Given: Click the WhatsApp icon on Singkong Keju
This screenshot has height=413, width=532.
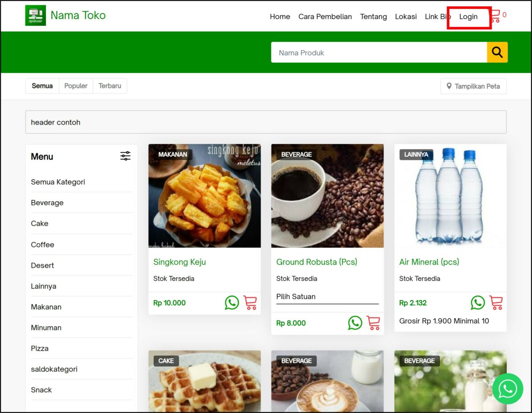Looking at the screenshot, I should pyautogui.click(x=232, y=303).
